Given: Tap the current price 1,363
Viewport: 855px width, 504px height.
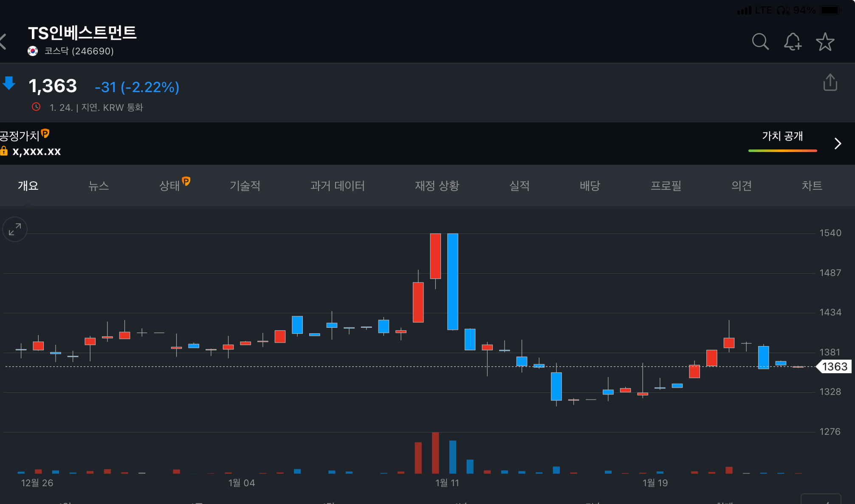Looking at the screenshot, I should tap(53, 86).
